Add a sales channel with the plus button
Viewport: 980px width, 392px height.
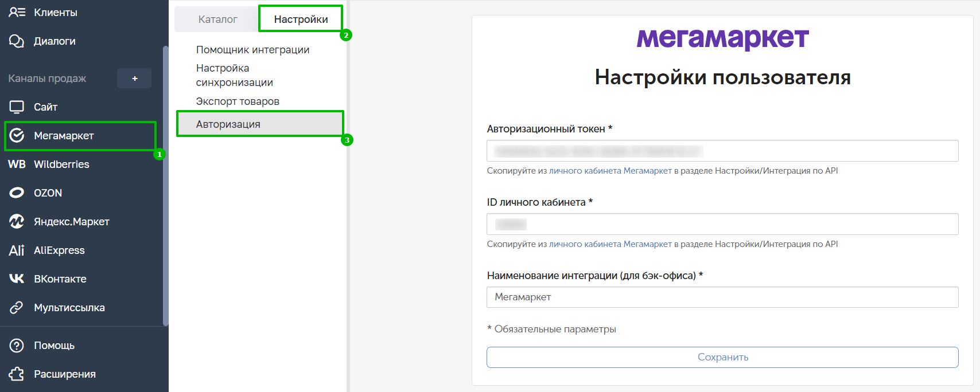134,79
